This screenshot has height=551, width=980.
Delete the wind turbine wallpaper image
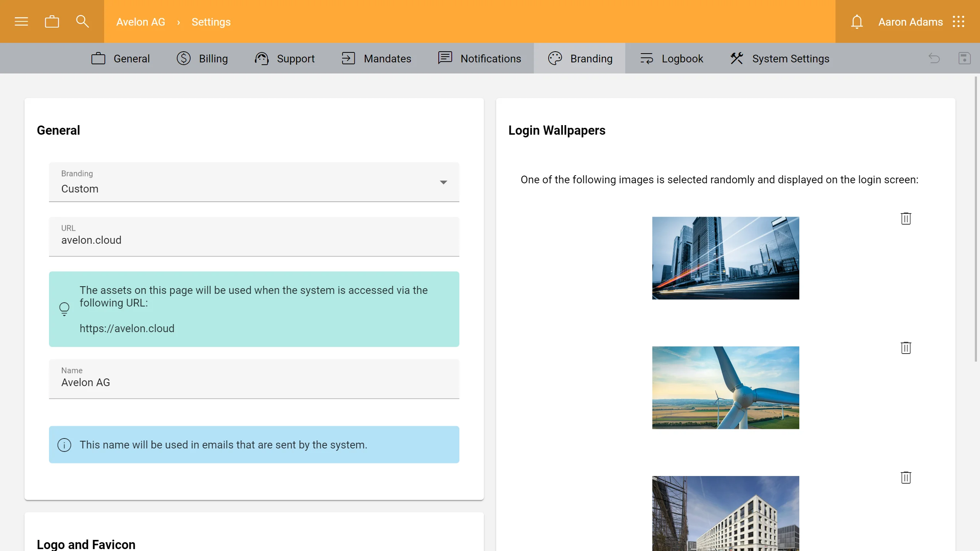(x=906, y=348)
